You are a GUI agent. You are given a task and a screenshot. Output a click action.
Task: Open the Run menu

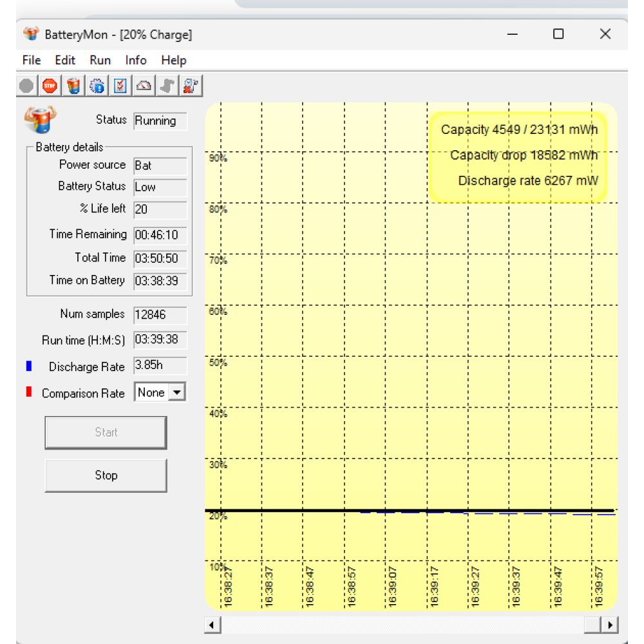tap(100, 61)
